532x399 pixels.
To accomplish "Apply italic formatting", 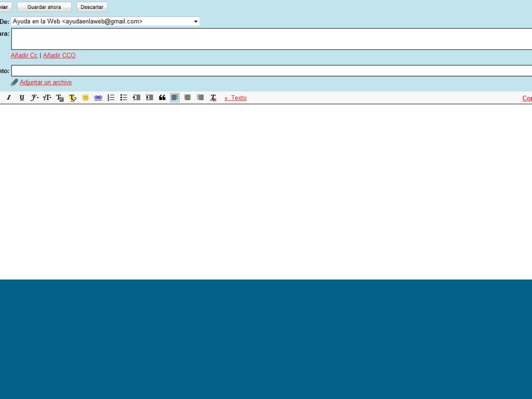I will [9, 98].
